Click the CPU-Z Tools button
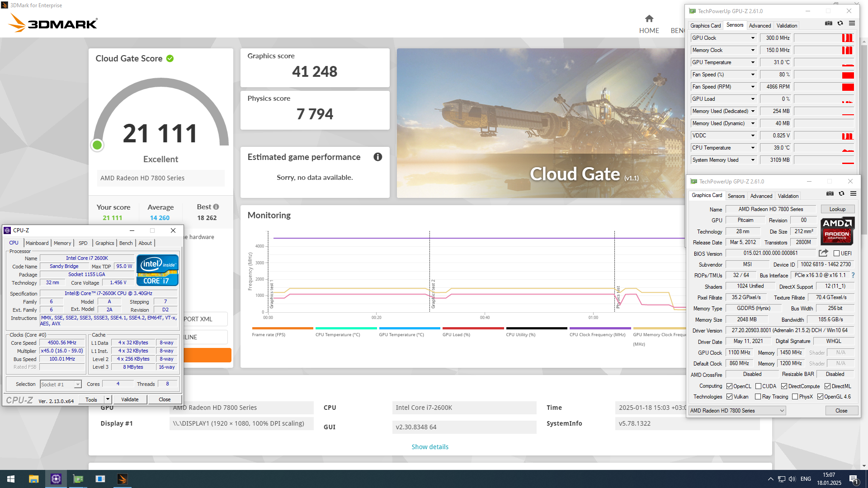This screenshot has width=868, height=488. tap(91, 399)
